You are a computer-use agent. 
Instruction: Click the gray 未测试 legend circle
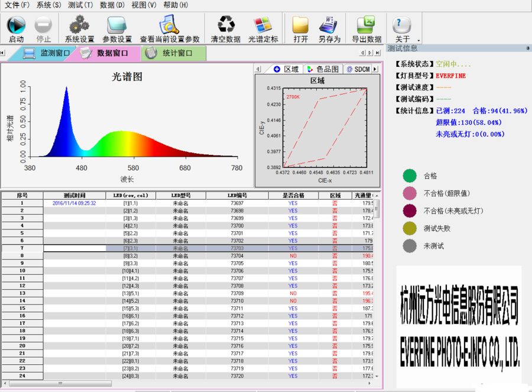click(410, 246)
